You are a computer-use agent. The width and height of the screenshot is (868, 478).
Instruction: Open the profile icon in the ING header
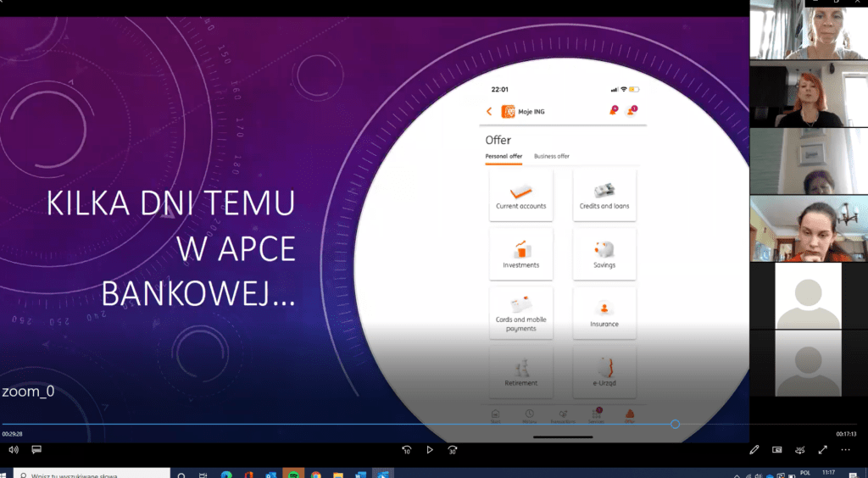(x=631, y=111)
